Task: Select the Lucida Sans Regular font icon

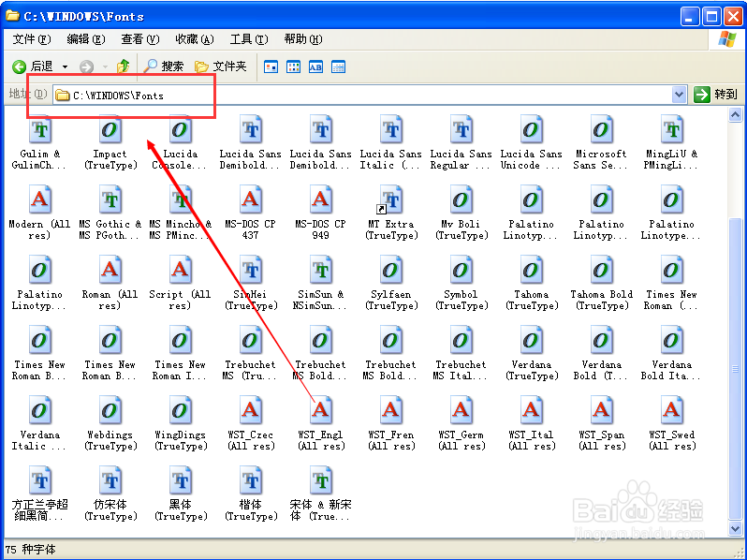Action: 461,129
